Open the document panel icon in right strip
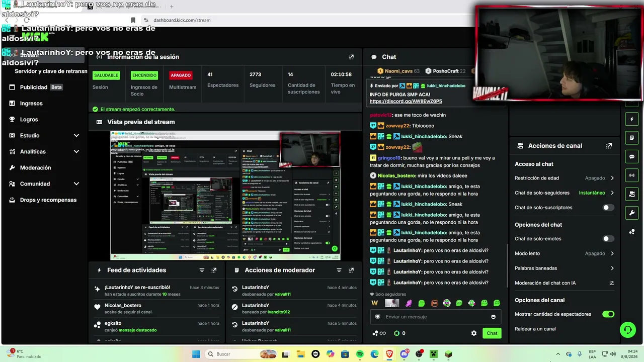644x362 pixels. coord(632,138)
